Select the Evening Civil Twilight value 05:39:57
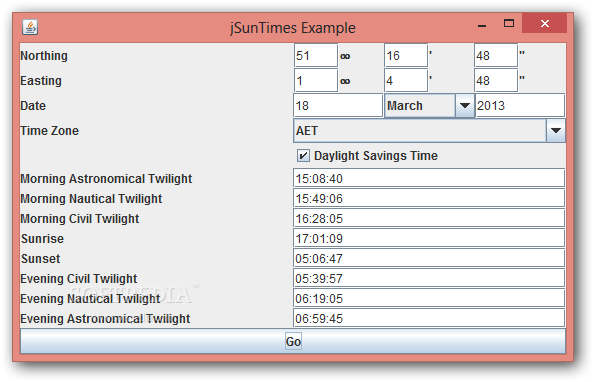This screenshot has width=594, height=382. click(x=429, y=279)
